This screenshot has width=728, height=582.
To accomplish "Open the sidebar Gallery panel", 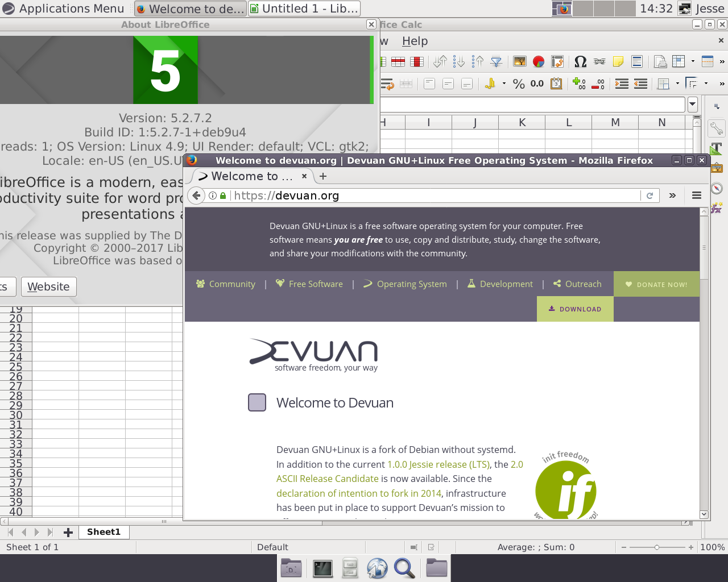I will [x=717, y=168].
